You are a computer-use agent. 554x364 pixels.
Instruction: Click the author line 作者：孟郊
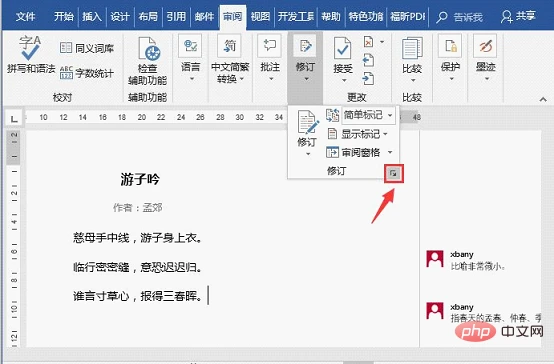click(x=137, y=207)
